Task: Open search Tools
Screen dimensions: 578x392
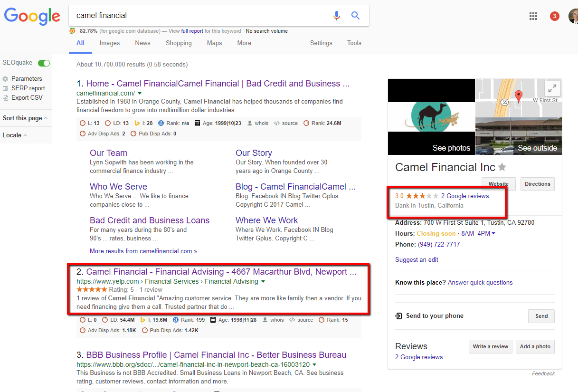Action: coord(354,43)
